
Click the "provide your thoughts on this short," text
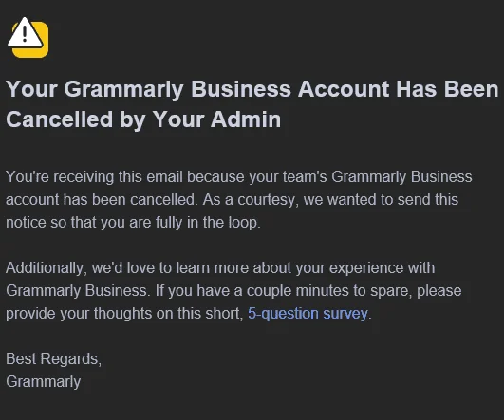point(124,314)
